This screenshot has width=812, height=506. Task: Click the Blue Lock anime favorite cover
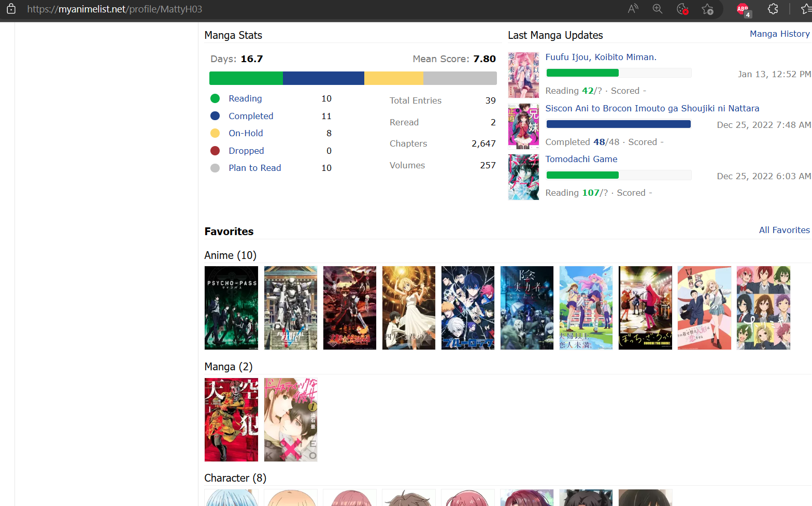pos(467,308)
